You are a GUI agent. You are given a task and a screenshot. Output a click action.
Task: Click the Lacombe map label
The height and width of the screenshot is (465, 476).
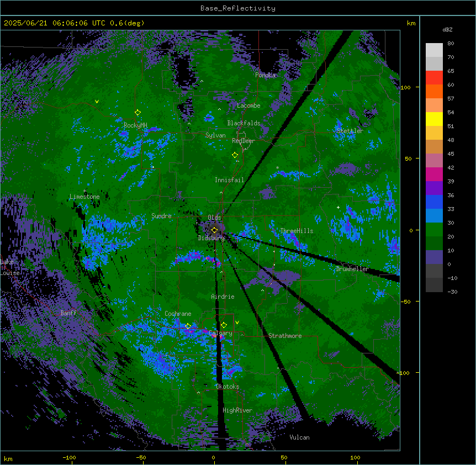[x=248, y=105]
